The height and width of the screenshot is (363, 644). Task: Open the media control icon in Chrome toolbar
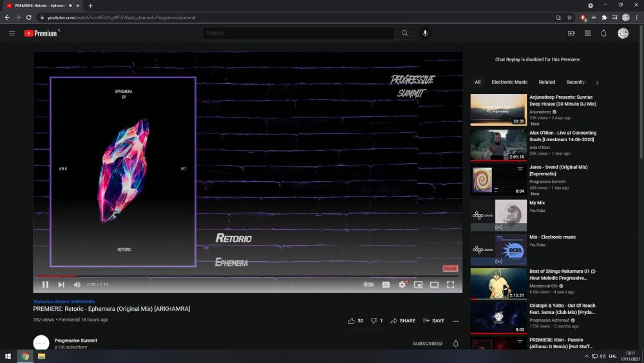click(615, 17)
